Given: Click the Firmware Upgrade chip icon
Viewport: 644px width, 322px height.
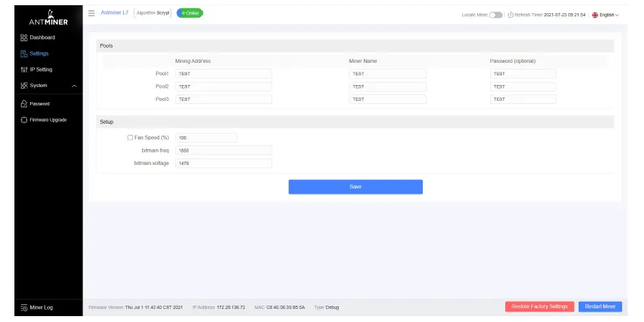Looking at the screenshot, I should (24, 120).
